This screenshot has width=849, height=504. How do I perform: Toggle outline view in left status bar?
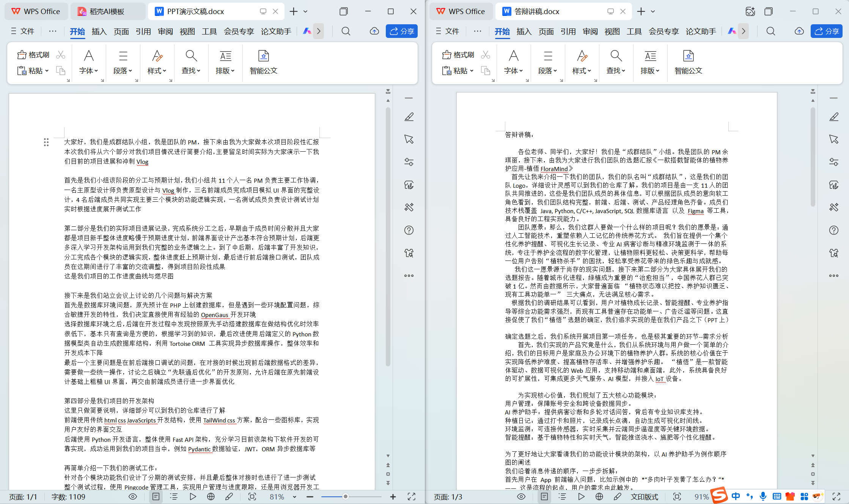tap(174, 497)
